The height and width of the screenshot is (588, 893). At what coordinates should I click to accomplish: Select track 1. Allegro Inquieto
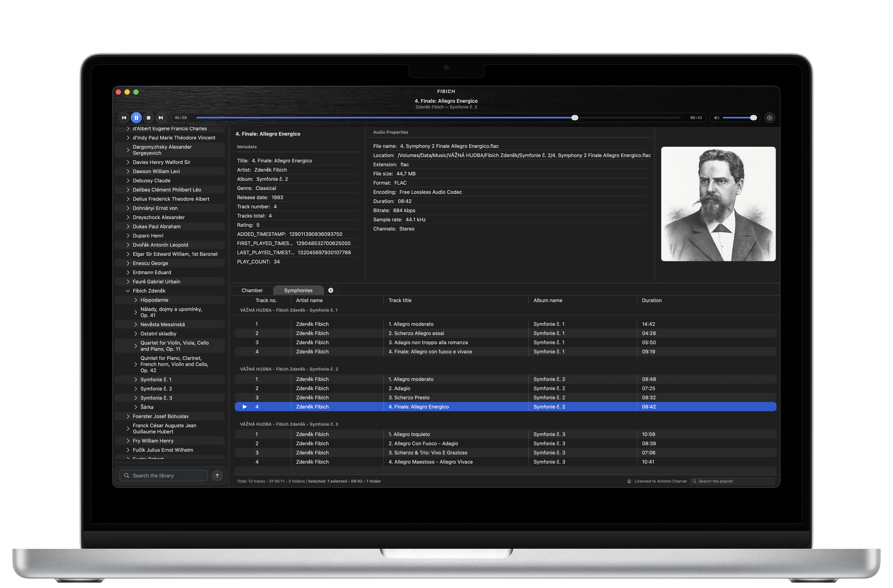click(x=505, y=434)
